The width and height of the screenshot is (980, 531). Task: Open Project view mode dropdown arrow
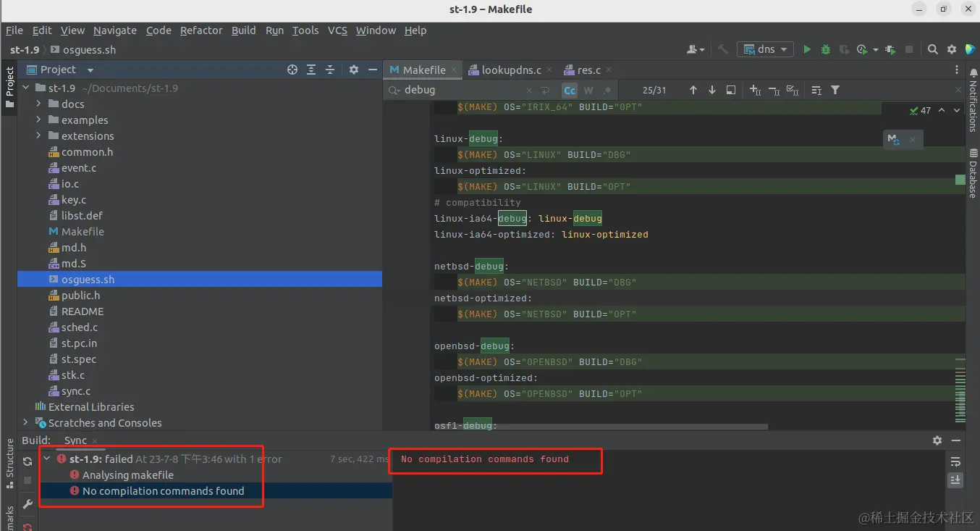click(90, 70)
